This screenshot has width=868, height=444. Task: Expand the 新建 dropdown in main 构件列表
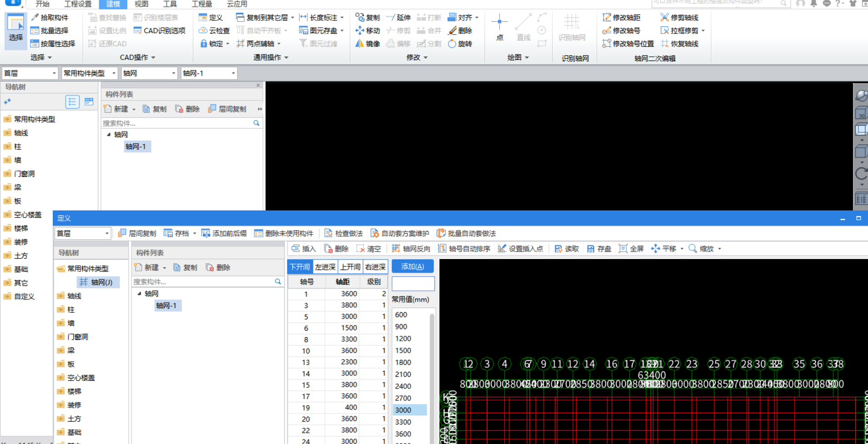tap(134, 109)
